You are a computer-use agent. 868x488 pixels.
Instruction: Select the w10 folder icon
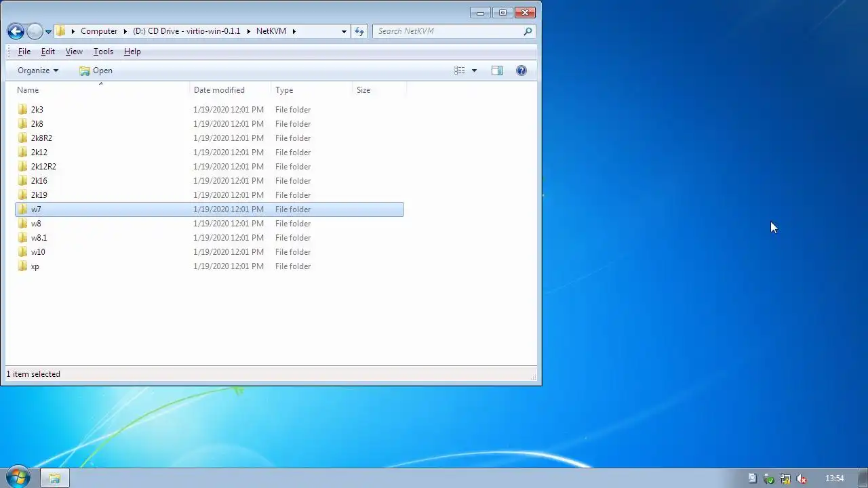pyautogui.click(x=22, y=251)
